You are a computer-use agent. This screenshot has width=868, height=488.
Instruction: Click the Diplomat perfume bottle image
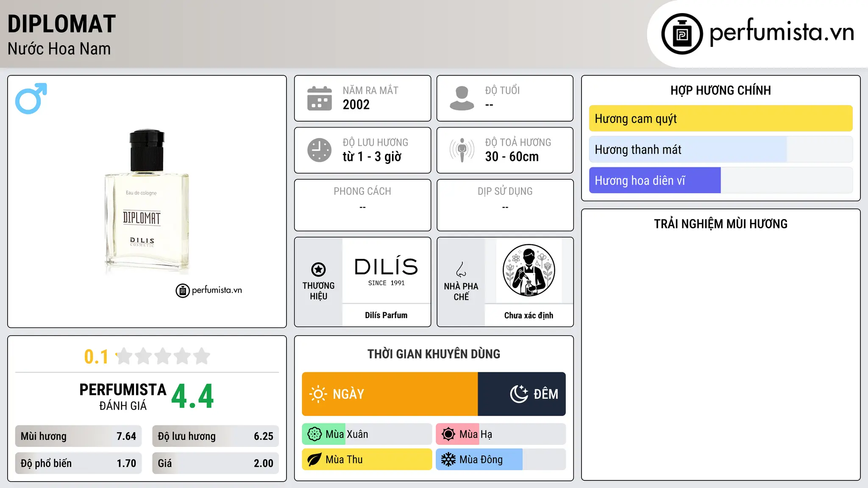pyautogui.click(x=147, y=202)
